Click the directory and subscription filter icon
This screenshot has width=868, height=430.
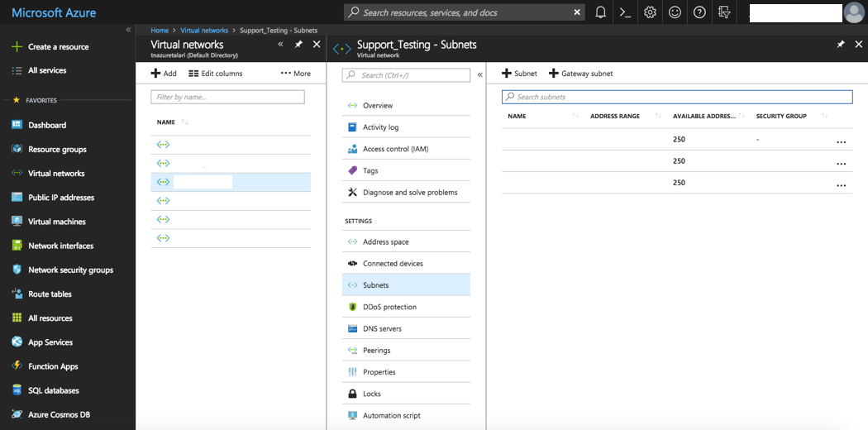[725, 12]
